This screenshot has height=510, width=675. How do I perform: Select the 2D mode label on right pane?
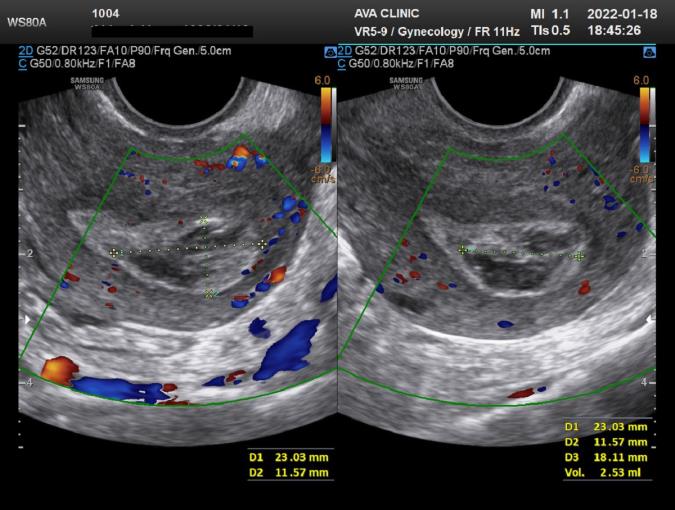(345, 51)
